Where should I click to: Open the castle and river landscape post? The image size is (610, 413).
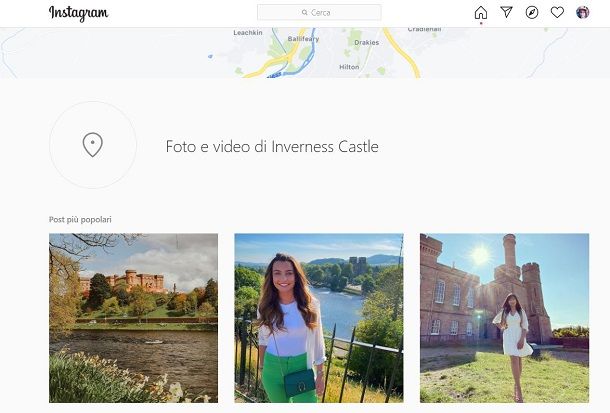(x=133, y=318)
